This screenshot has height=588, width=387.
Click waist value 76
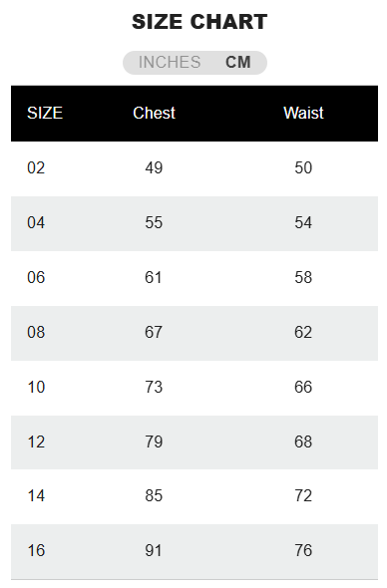pos(303,550)
